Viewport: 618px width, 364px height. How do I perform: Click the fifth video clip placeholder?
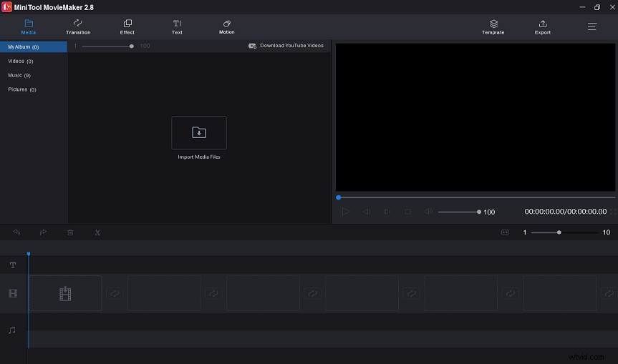[x=460, y=294]
